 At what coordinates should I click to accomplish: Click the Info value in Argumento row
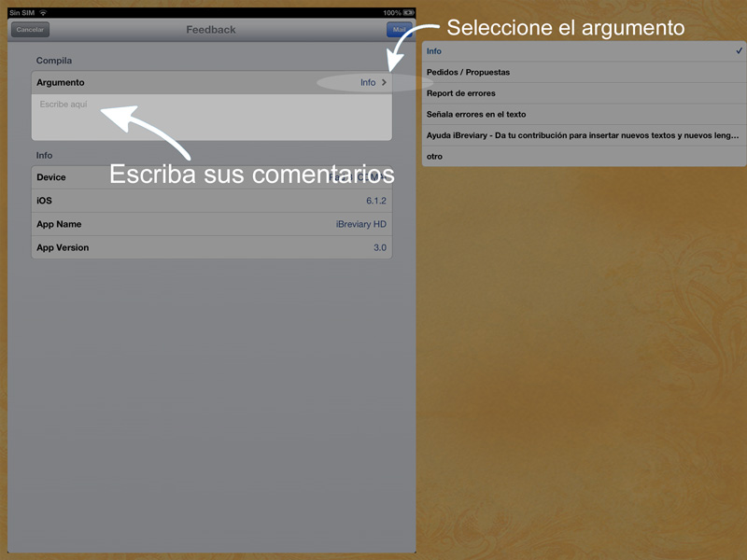pos(367,83)
